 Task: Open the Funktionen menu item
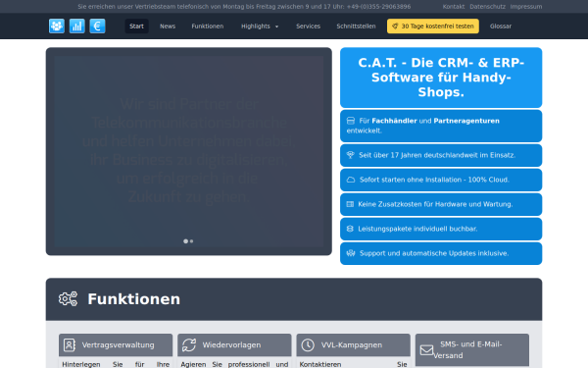208,26
